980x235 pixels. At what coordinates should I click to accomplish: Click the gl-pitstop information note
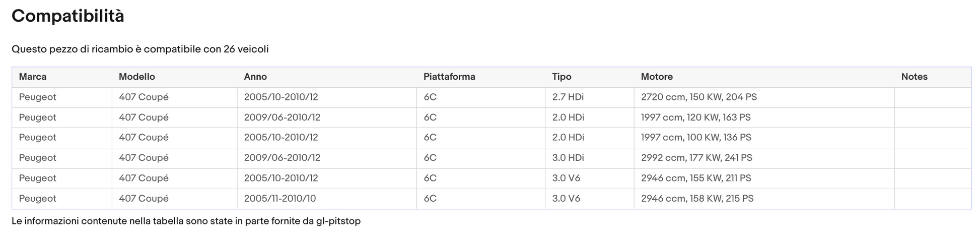[186, 221]
